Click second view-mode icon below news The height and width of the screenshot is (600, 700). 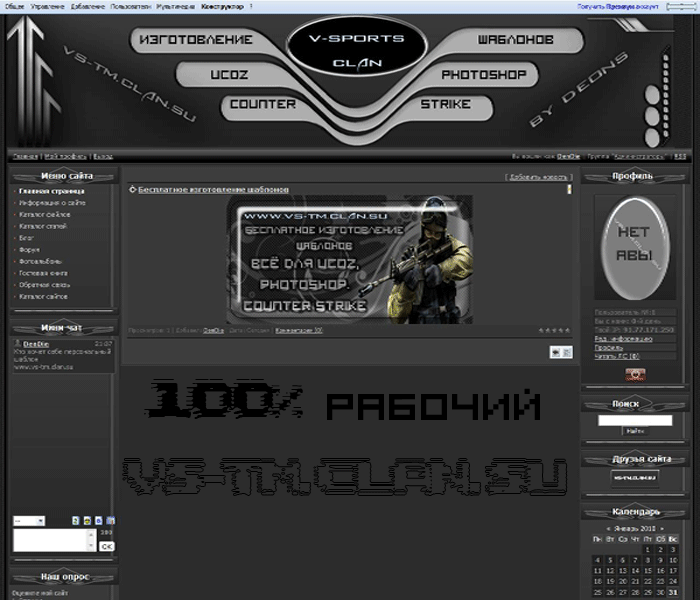(567, 352)
